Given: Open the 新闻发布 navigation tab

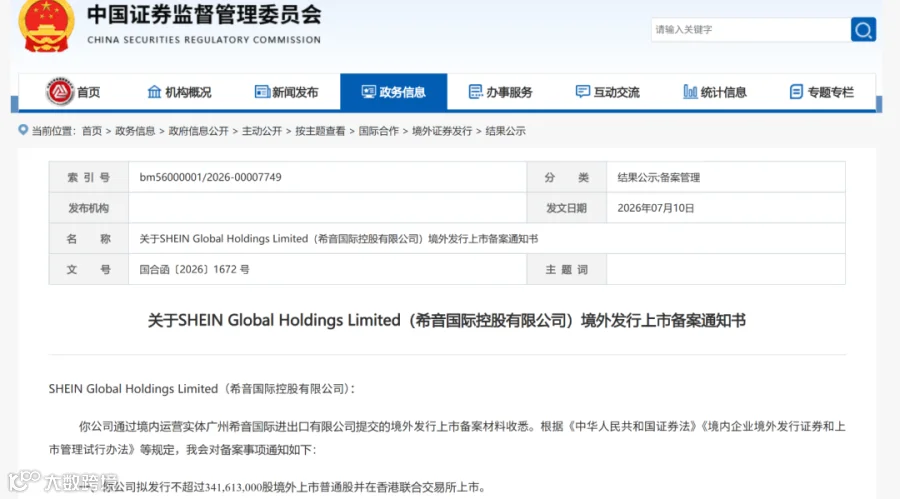Looking at the screenshot, I should coord(286,92).
